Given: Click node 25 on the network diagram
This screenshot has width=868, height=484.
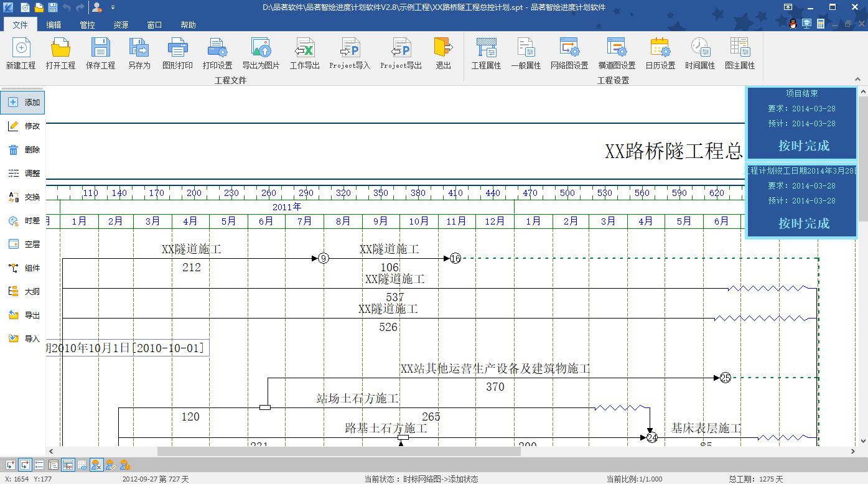Looking at the screenshot, I should [x=726, y=378].
